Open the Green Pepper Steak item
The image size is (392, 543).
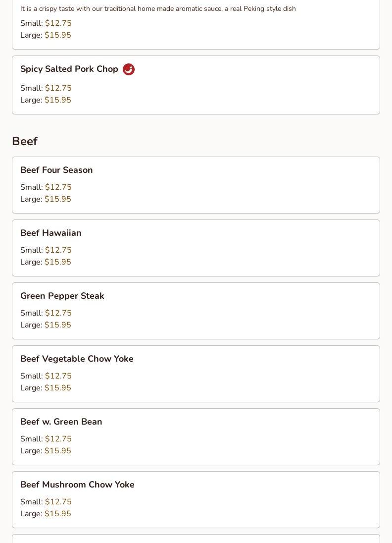click(x=62, y=296)
